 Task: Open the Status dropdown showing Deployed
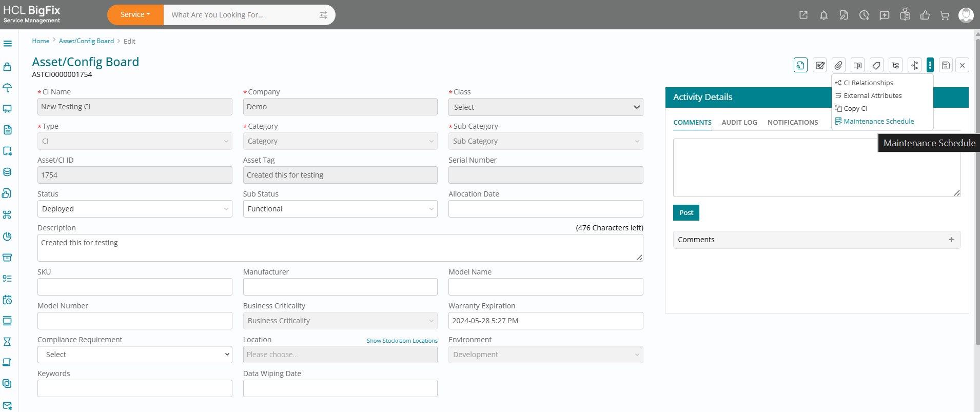click(x=134, y=209)
